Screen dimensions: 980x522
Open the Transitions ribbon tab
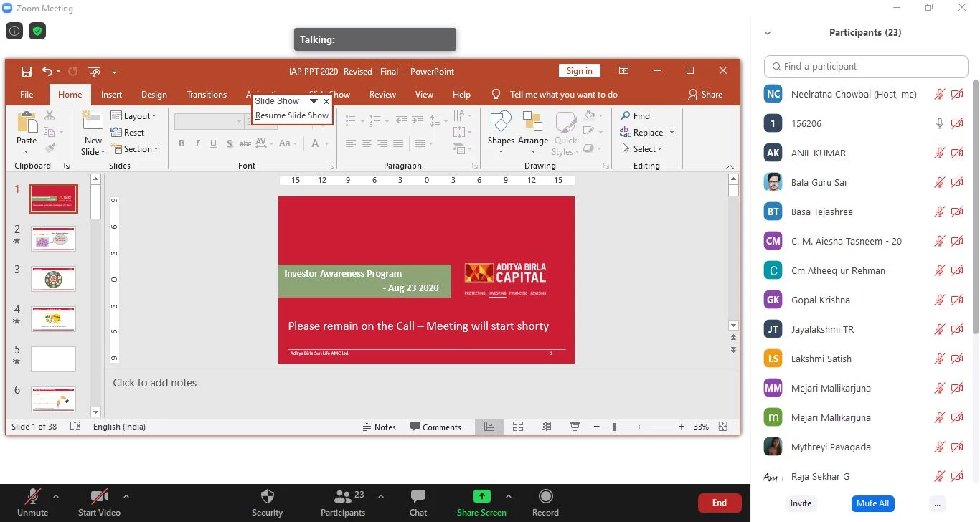(x=207, y=94)
